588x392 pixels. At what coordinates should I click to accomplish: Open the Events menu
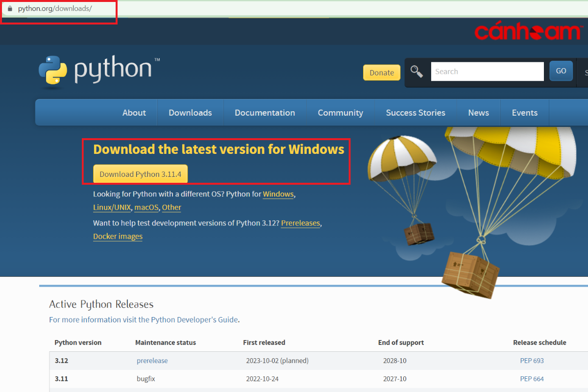525,113
